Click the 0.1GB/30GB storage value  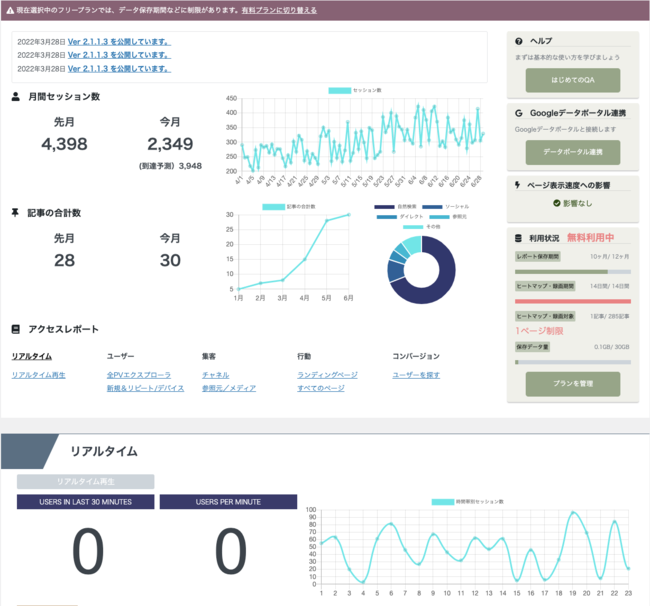(611, 347)
